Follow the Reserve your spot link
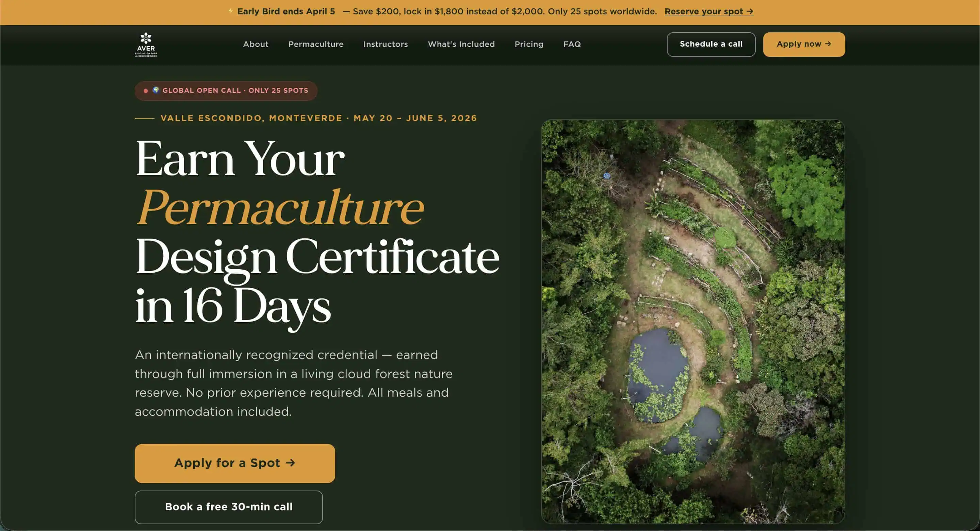The width and height of the screenshot is (980, 531). tap(708, 12)
